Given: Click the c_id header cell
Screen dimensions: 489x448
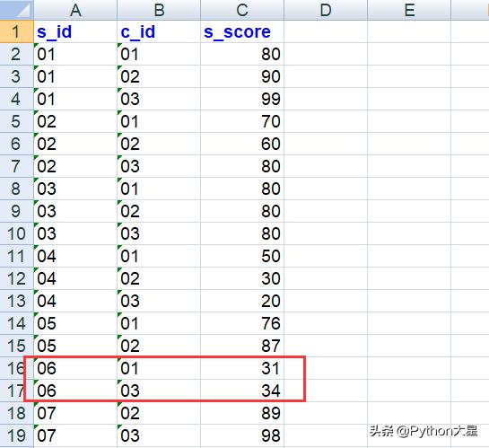Looking at the screenshot, I should click(159, 31).
